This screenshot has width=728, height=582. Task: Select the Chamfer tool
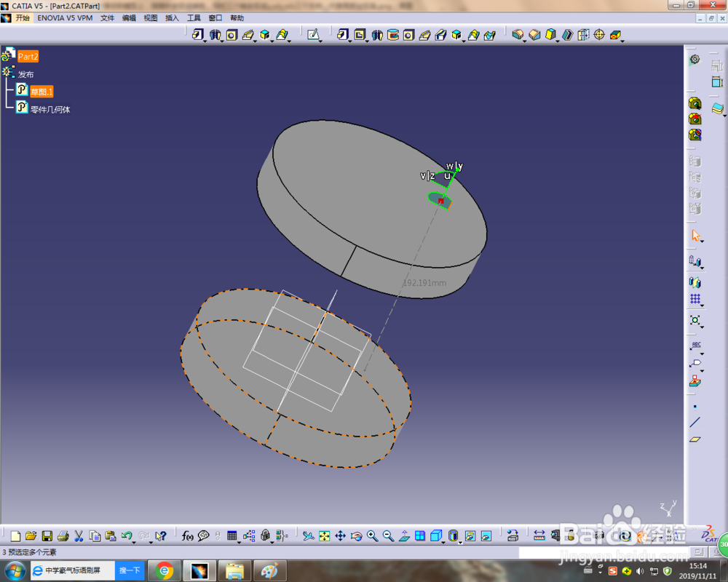click(534, 35)
